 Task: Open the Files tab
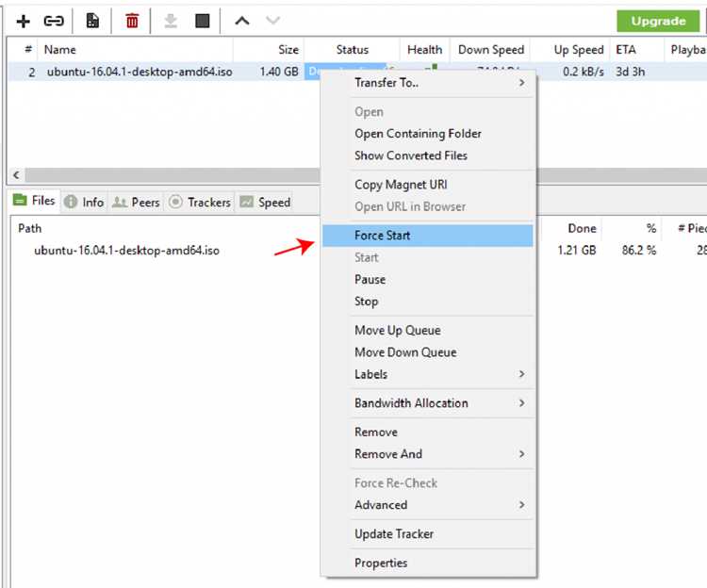pyautogui.click(x=35, y=201)
